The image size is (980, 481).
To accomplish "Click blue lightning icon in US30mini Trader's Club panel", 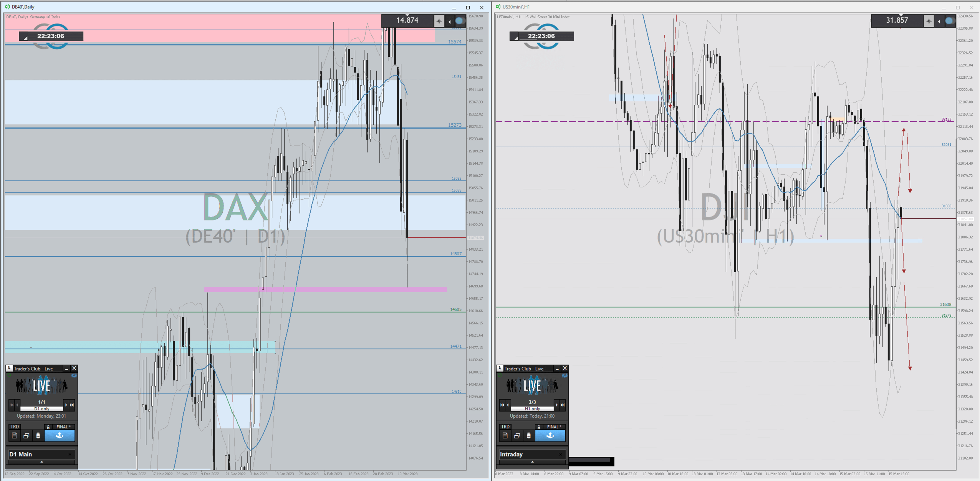I will [564, 376].
